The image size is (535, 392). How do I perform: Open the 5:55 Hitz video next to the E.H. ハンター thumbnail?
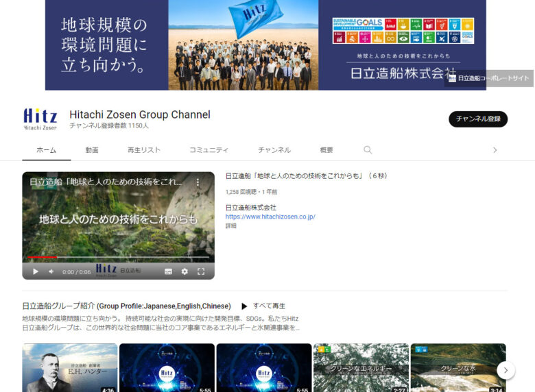[x=167, y=368]
